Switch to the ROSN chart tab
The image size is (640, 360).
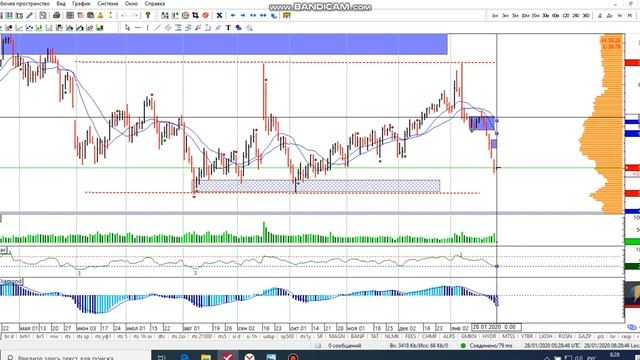(565, 336)
